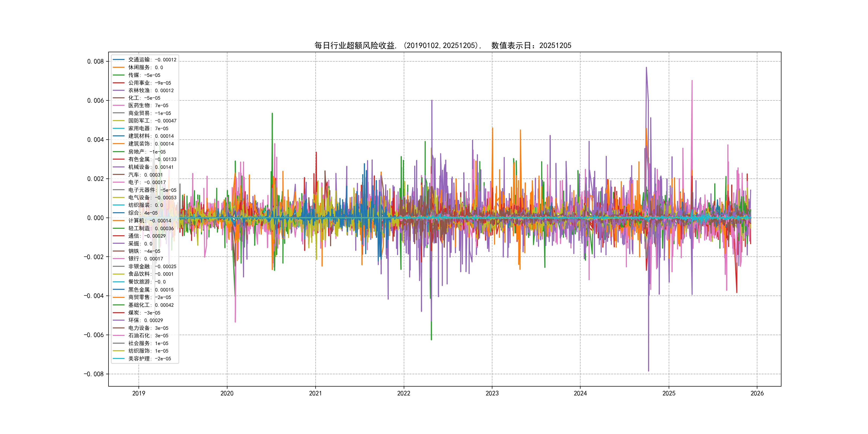Click the 煤炭 legend red line swatch
The width and height of the screenshot is (868, 434).
pyautogui.click(x=119, y=313)
